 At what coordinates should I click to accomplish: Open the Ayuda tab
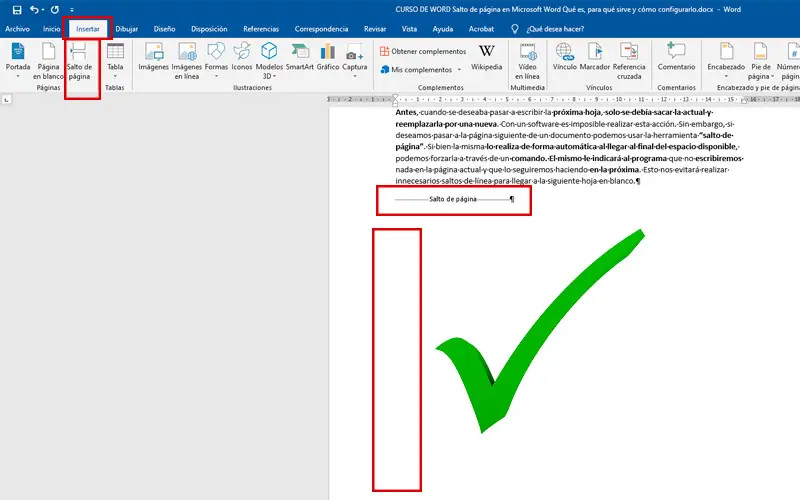point(443,29)
